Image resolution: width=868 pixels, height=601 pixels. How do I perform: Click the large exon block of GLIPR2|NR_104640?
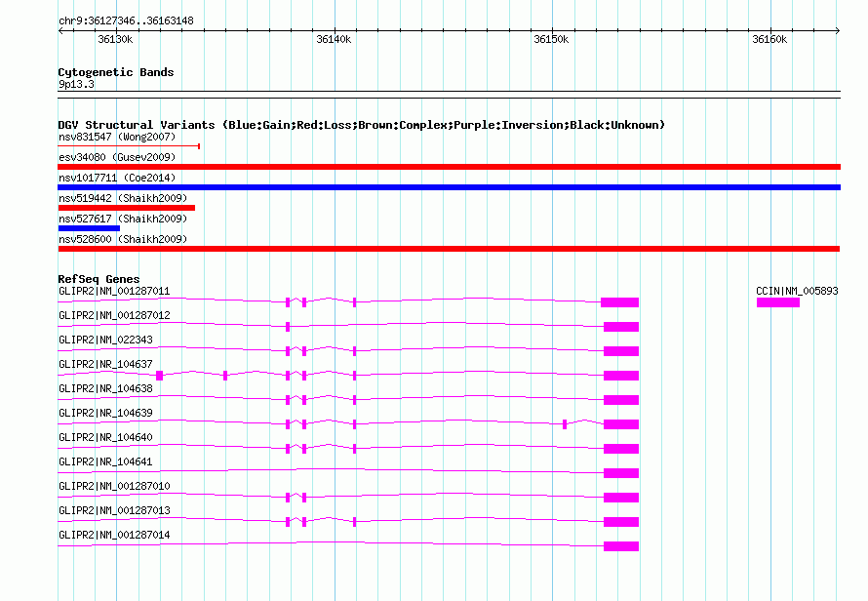[x=621, y=449]
